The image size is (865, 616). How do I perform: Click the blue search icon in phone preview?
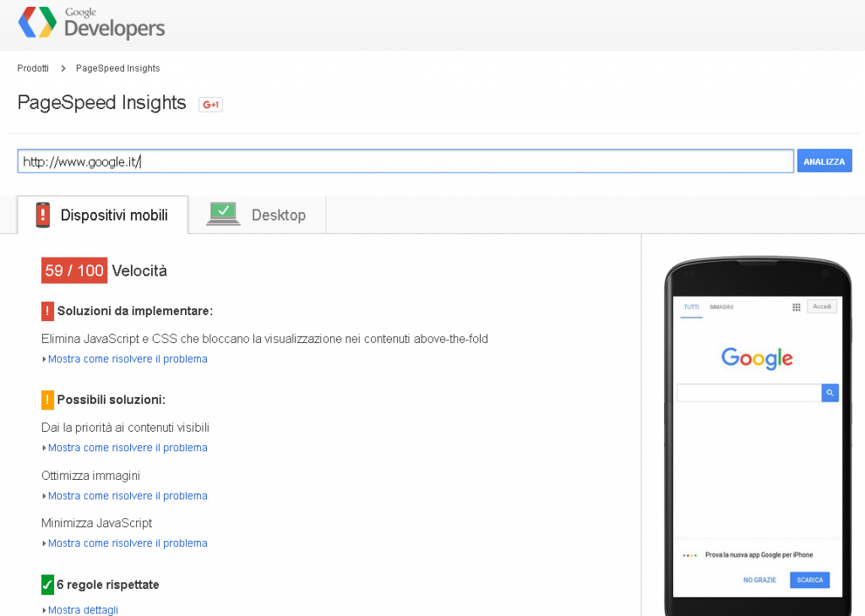coord(830,393)
